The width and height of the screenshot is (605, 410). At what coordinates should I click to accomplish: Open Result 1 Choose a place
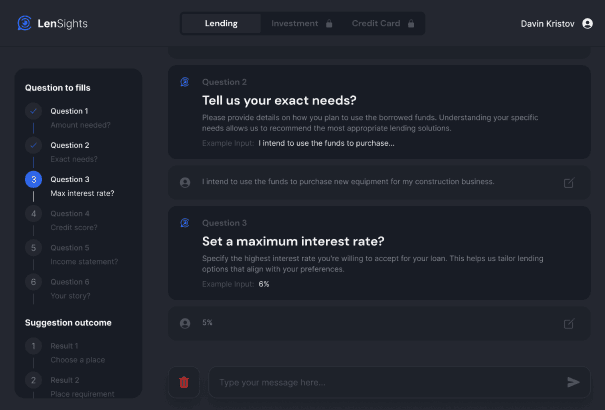point(33,346)
